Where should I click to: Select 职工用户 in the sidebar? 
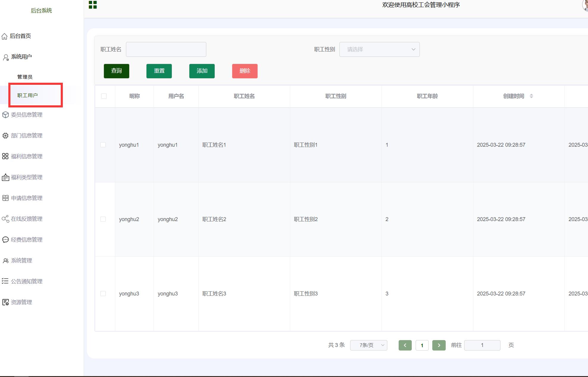pos(27,95)
